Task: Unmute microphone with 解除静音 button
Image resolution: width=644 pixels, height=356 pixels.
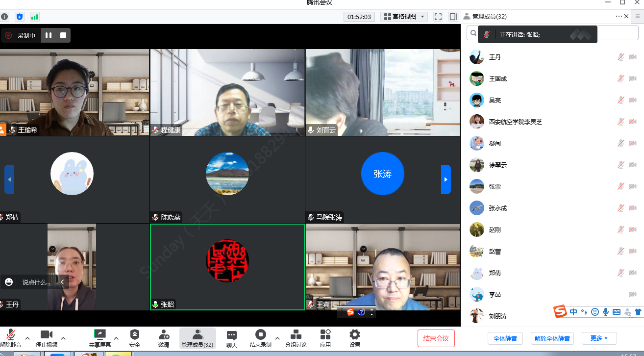Action: pos(10,338)
